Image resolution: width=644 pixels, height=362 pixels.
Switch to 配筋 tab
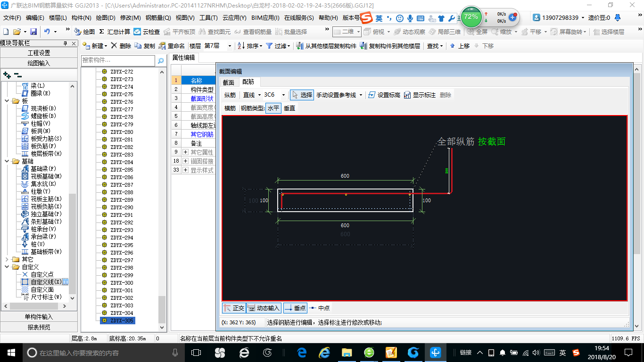click(248, 82)
